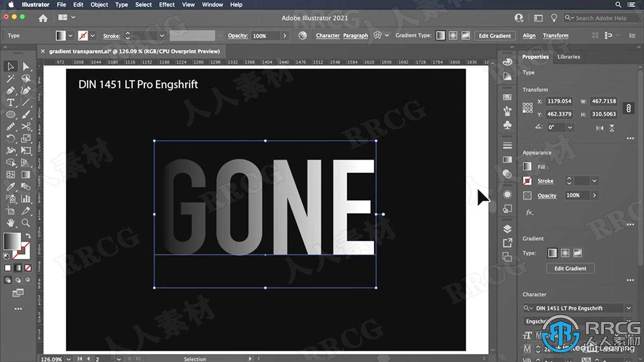Select the Paintbrush tool
The height and width of the screenshot is (362, 644).
pos(26,115)
